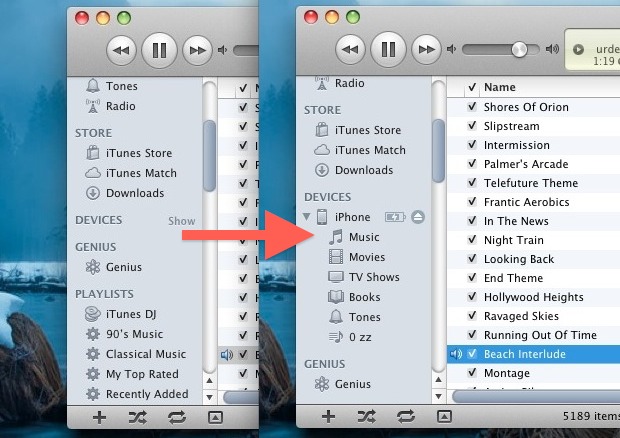Screen dimensions: 620x438
Task: Toggle shuffle in the right window
Action: (367, 416)
